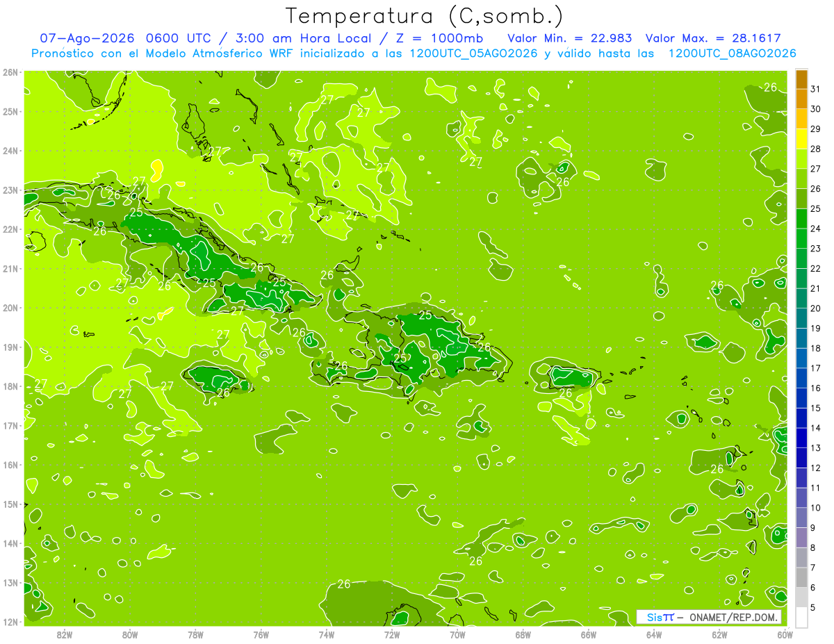Click the "74W" longitude axis label
The height and width of the screenshot is (644, 834).
pos(326,634)
